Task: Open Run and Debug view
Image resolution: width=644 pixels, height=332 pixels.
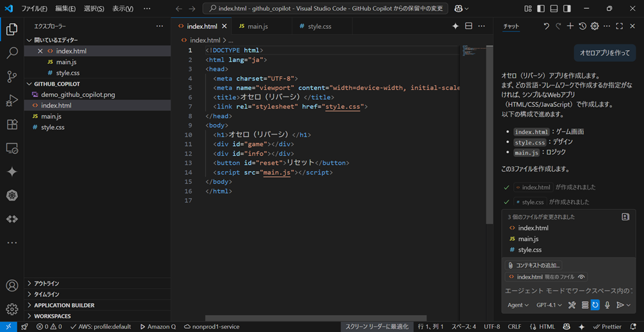Action: tap(12, 100)
